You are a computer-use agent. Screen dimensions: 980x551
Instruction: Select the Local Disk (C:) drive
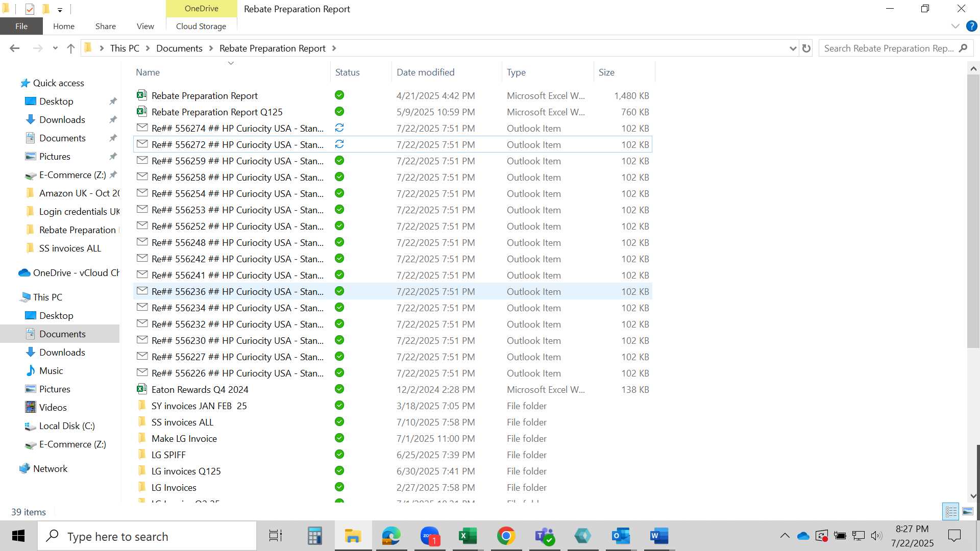pyautogui.click(x=67, y=425)
